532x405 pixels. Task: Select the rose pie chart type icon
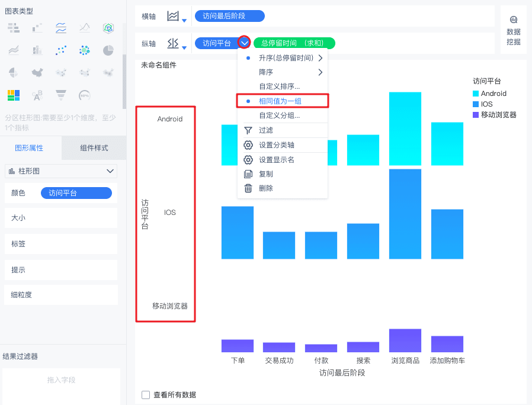point(14,73)
